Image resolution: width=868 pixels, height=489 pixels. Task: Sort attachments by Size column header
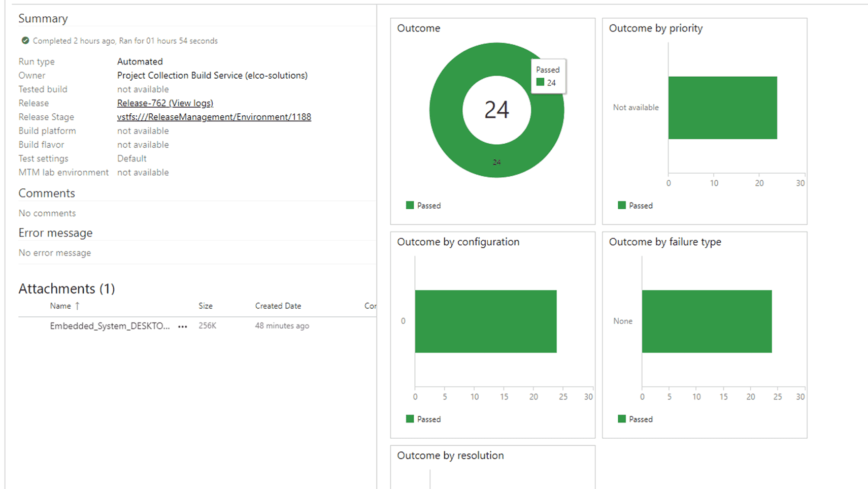(x=206, y=306)
